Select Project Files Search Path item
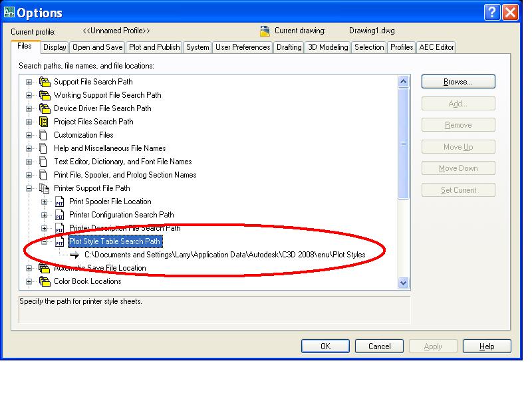This screenshot has width=532, height=399. tap(94, 122)
